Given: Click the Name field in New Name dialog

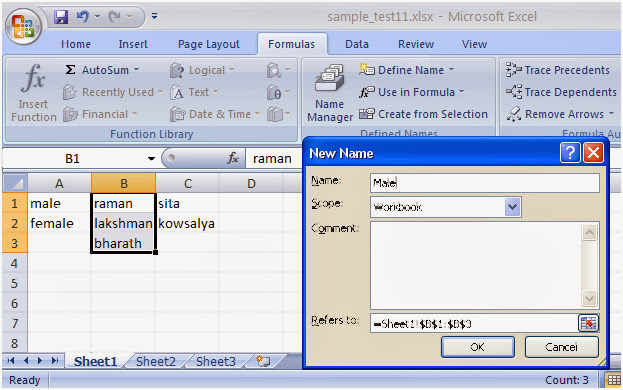Looking at the screenshot, I should point(485,183).
